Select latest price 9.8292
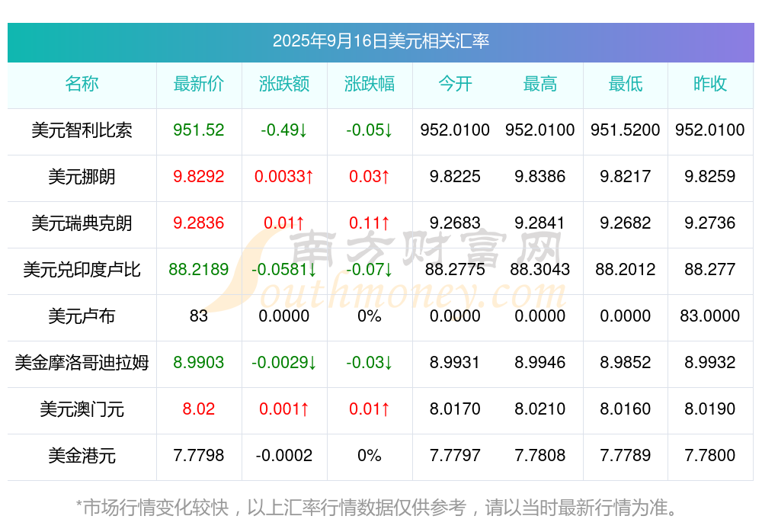The height and width of the screenshot is (532, 762). [199, 177]
